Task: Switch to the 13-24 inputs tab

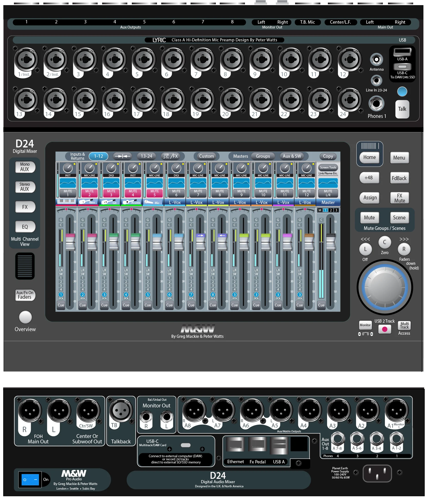Action: [x=146, y=156]
